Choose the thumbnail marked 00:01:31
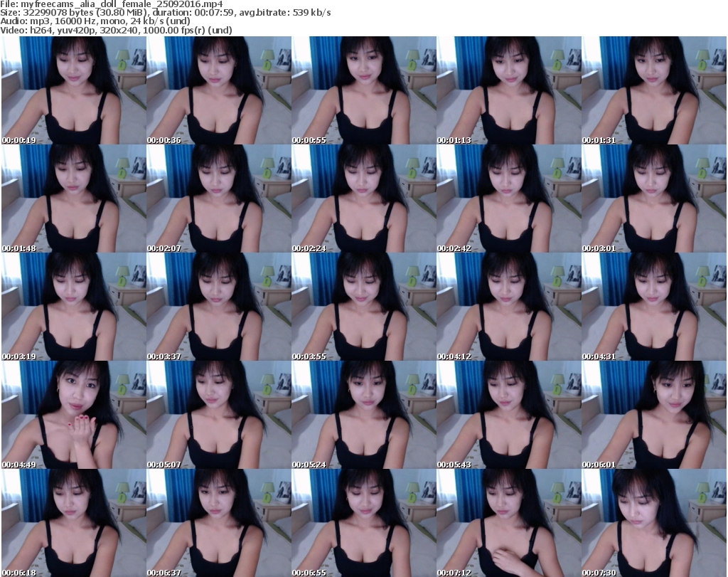The width and height of the screenshot is (728, 577). click(x=654, y=90)
